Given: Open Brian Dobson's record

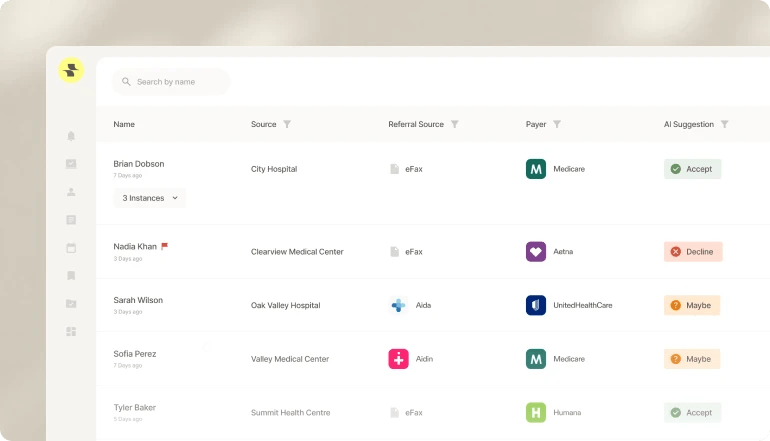Looking at the screenshot, I should 138,164.
